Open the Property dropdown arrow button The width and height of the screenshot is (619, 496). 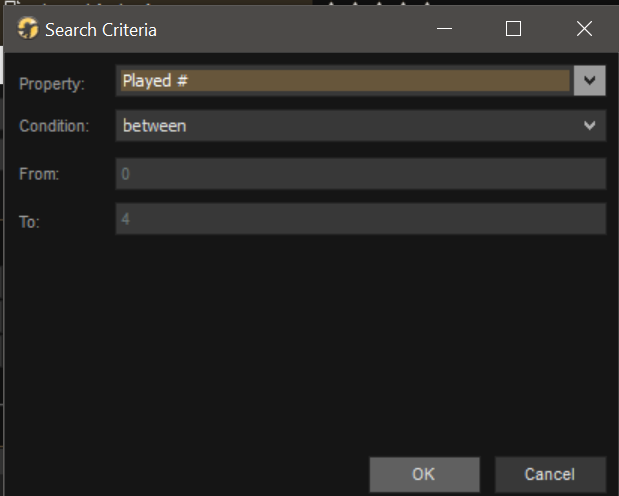tap(590, 81)
